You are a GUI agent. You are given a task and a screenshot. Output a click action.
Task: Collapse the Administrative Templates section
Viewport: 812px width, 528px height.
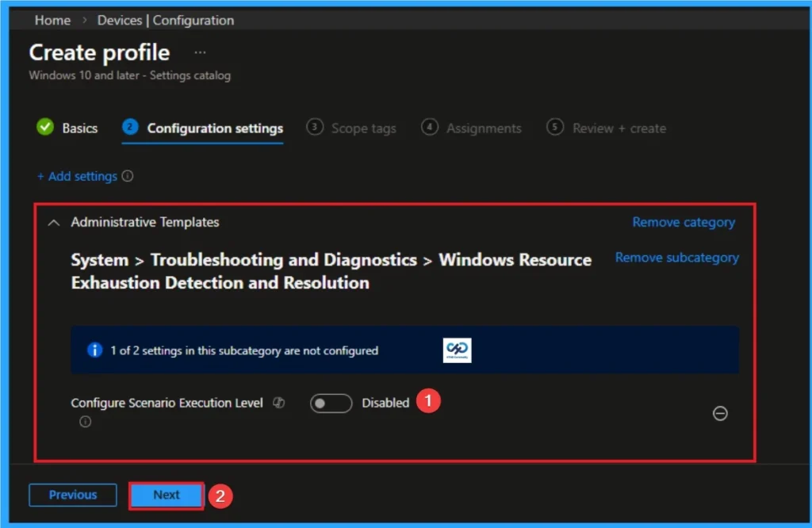pyautogui.click(x=54, y=223)
